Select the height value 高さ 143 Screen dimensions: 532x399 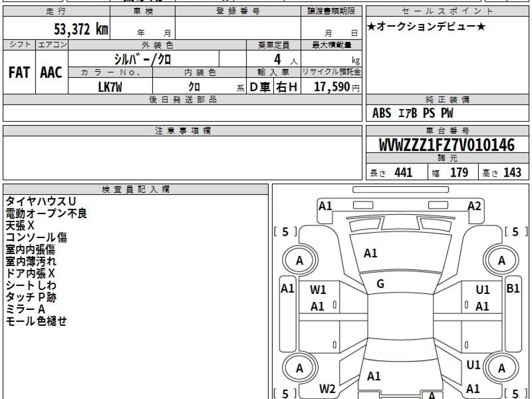(x=502, y=172)
